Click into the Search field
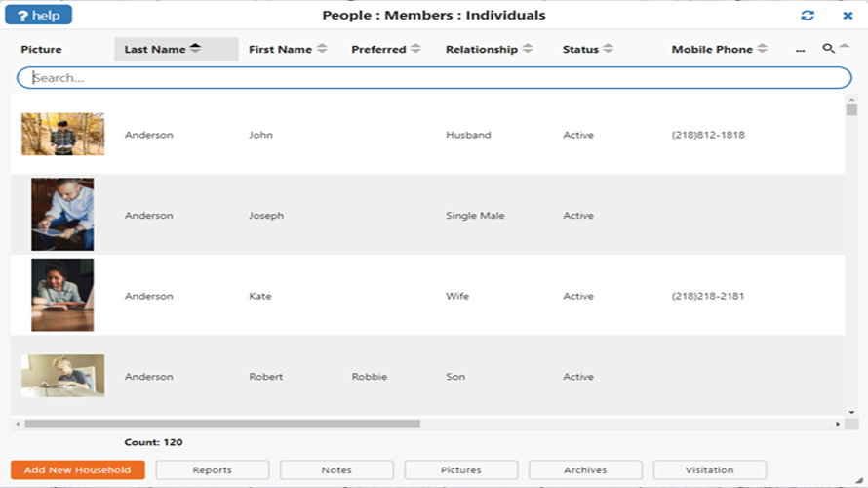868x488 pixels. pos(434,78)
